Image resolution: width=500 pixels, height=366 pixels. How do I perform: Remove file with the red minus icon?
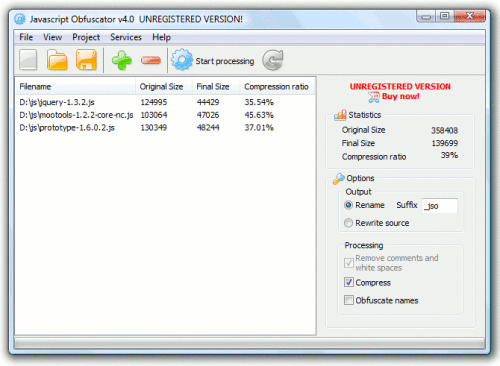(151, 60)
